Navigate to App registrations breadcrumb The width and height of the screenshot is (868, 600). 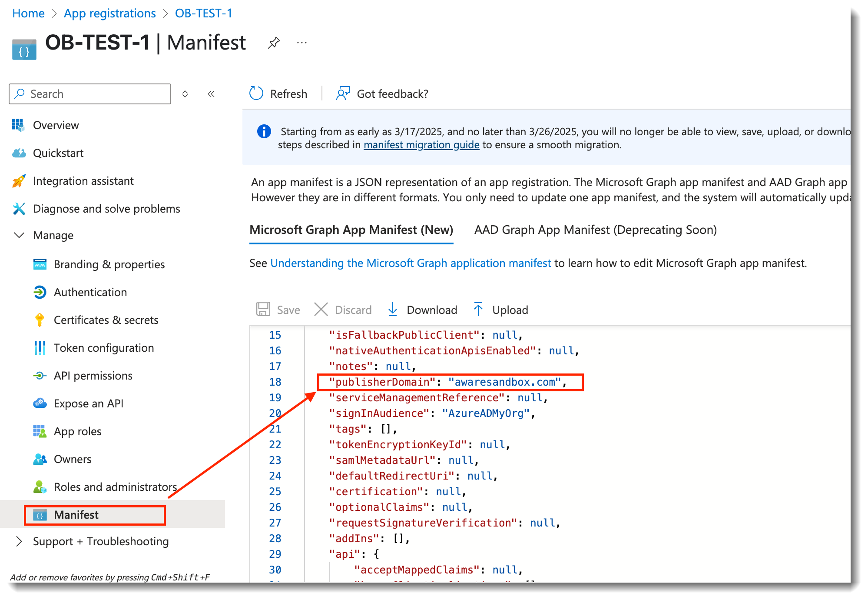tap(109, 13)
